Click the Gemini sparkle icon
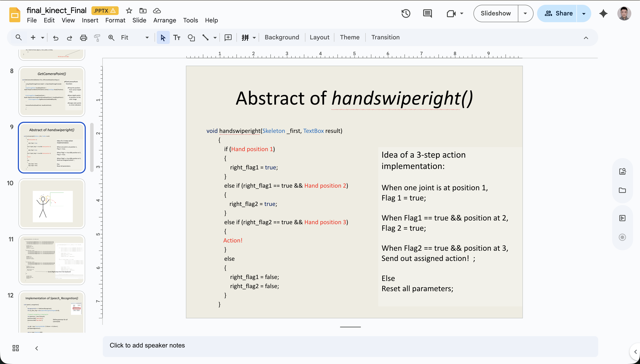The height and width of the screenshot is (364, 640). (x=603, y=13)
